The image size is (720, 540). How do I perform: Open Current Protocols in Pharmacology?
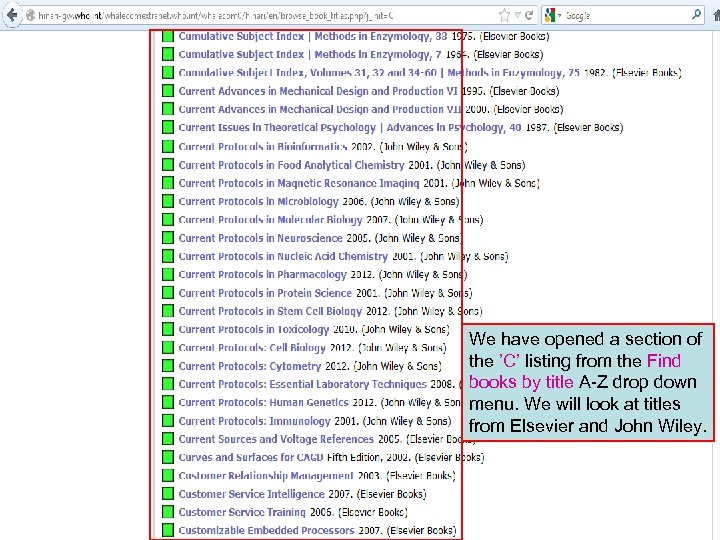point(263,275)
